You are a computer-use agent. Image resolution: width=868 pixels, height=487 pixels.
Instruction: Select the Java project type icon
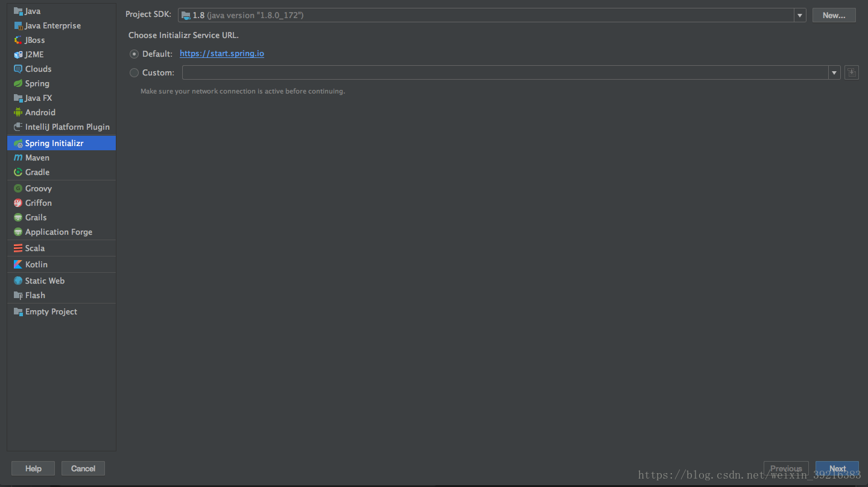(x=18, y=11)
